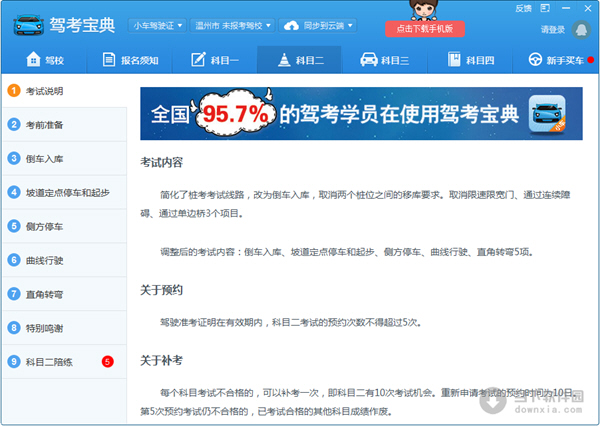Open the 同步到云端 sync dropdown

318,26
